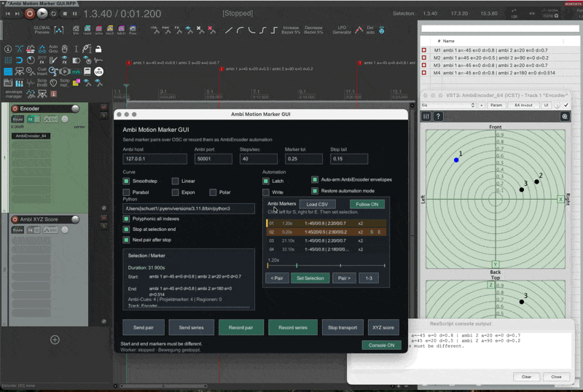Show the PAN envelope toolbar icon
The image size is (583, 392).
click(167, 30)
